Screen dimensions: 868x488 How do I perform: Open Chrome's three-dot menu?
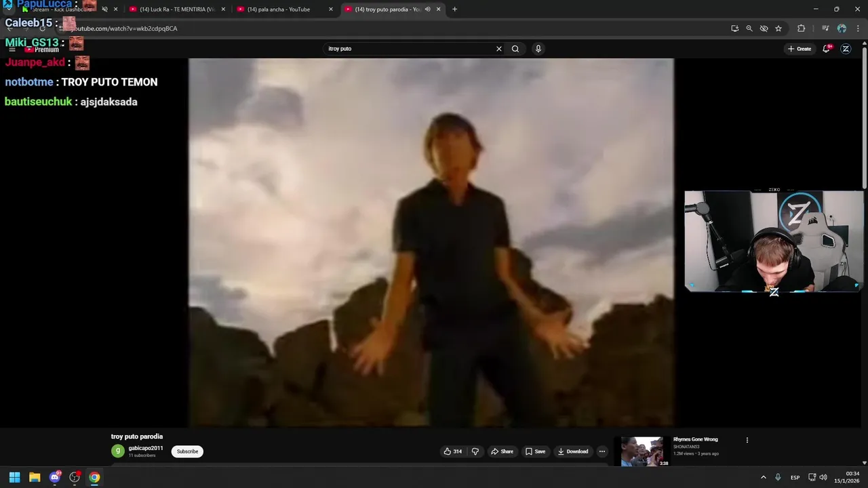pos(859,28)
